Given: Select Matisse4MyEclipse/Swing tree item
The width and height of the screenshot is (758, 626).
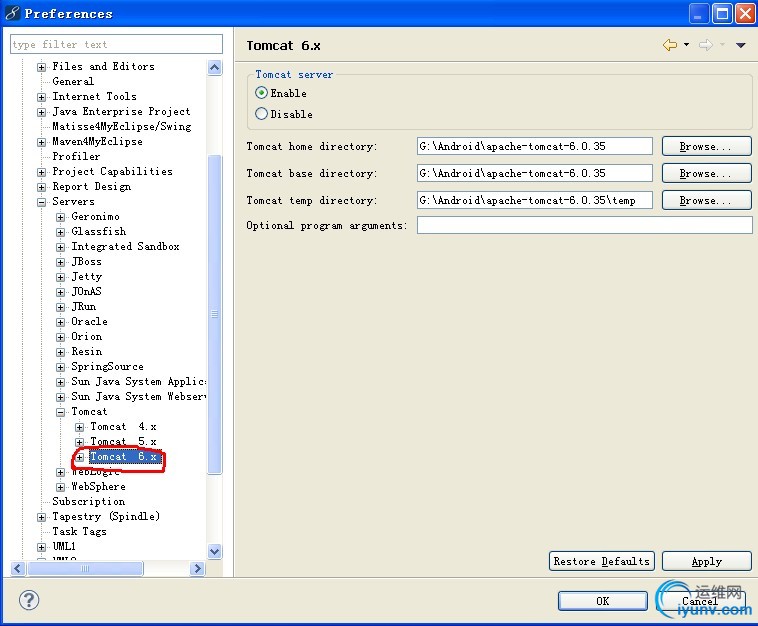Looking at the screenshot, I should click(x=122, y=126).
